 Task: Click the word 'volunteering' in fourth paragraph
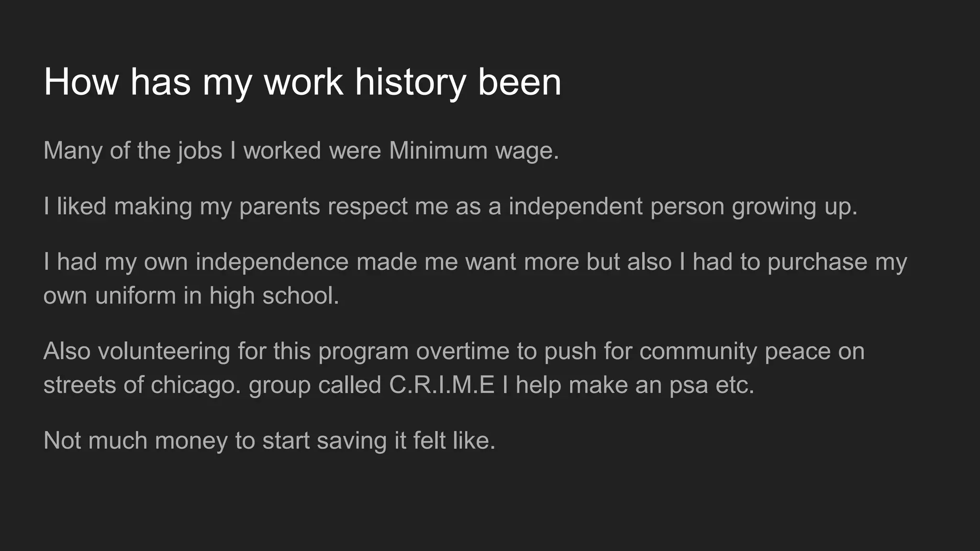pos(164,352)
